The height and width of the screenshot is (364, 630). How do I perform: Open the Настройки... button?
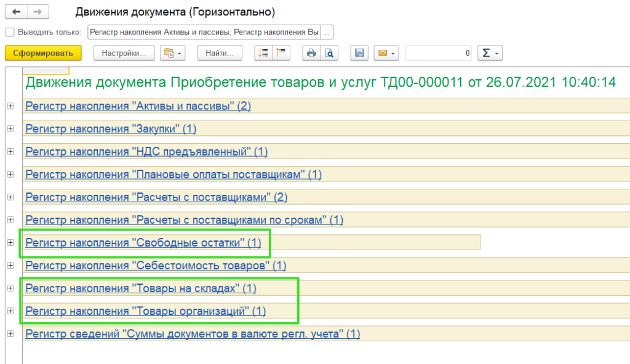pos(124,53)
